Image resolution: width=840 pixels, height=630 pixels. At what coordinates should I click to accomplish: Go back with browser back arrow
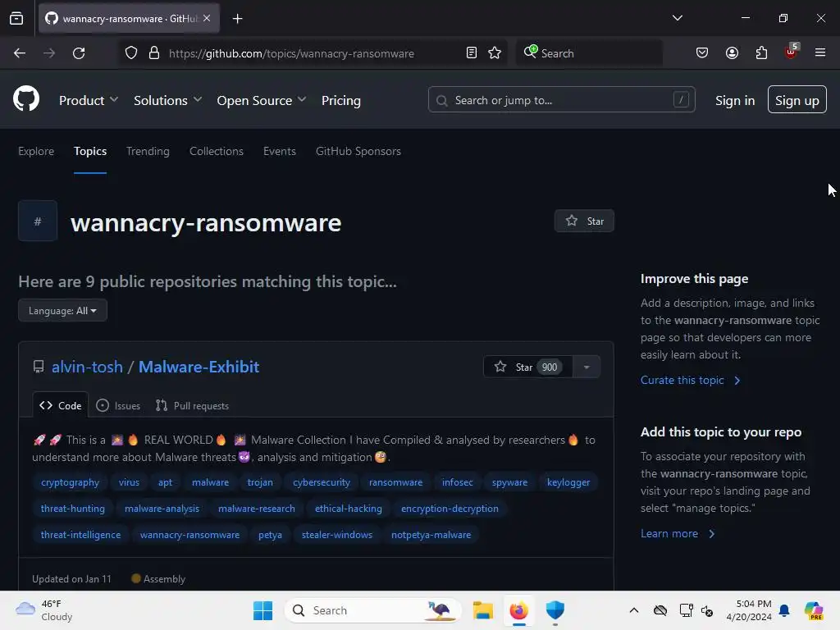[20, 53]
